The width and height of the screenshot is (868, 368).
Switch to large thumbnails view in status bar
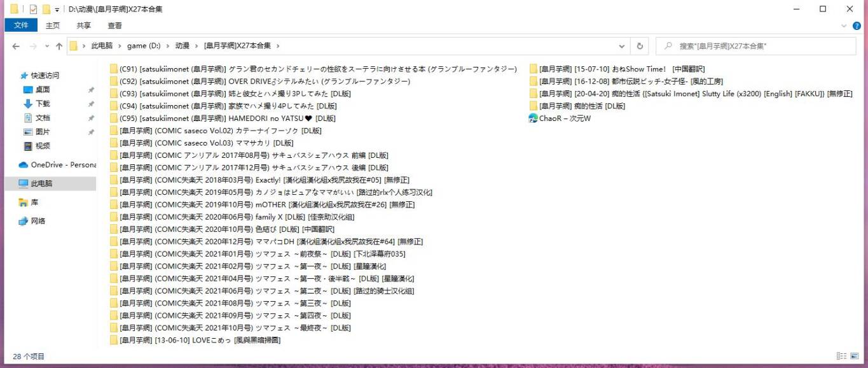click(854, 356)
